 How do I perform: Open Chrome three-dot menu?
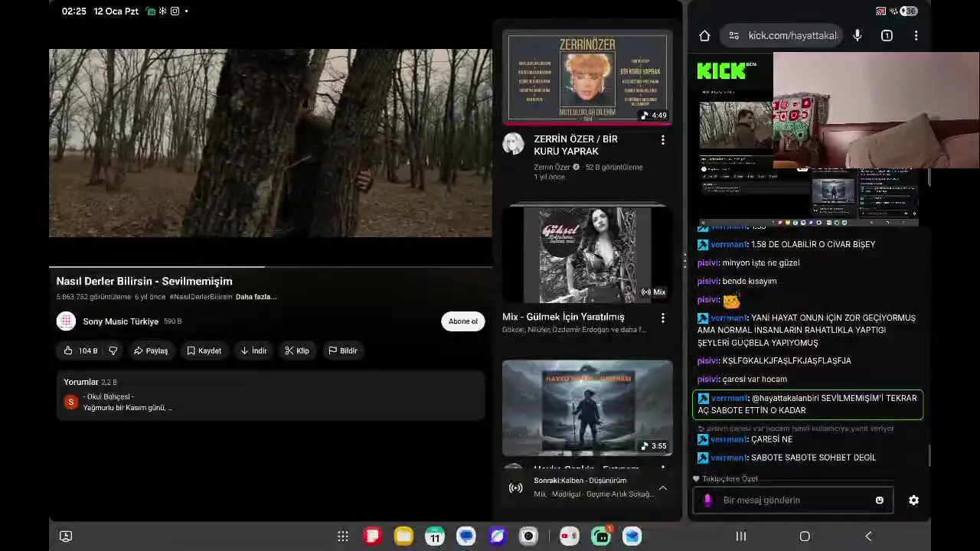click(x=916, y=35)
